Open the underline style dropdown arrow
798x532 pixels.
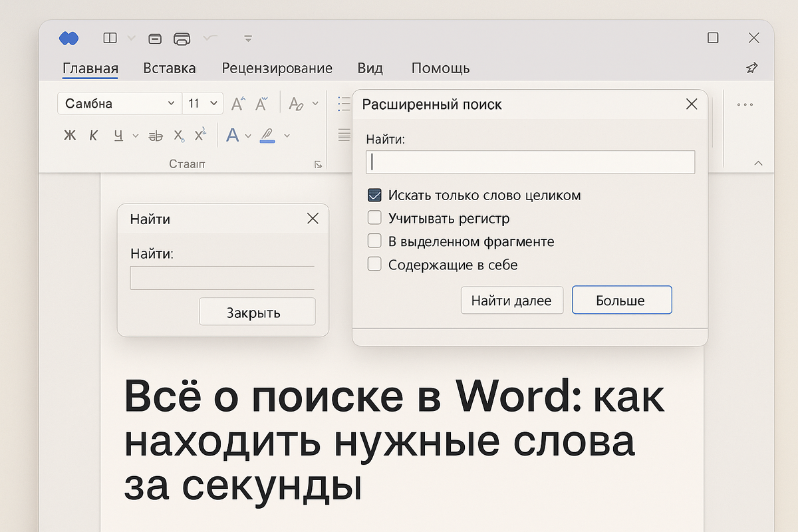click(x=136, y=136)
